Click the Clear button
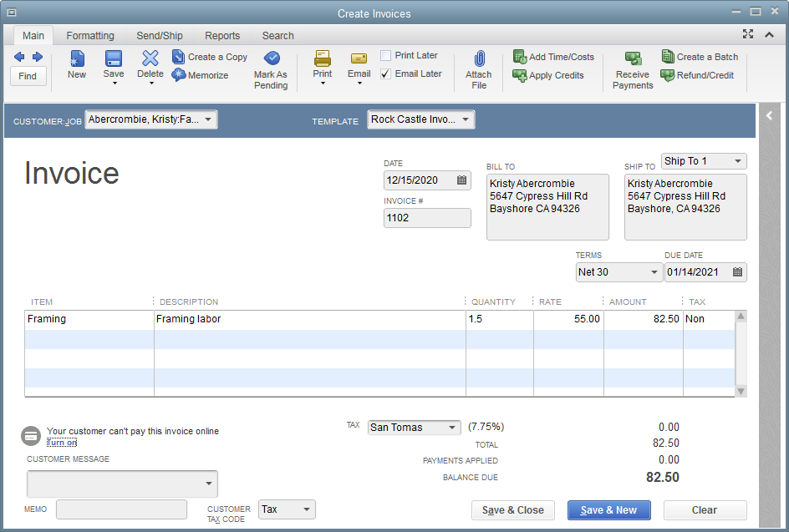The height and width of the screenshot is (532, 789). pyautogui.click(x=705, y=510)
